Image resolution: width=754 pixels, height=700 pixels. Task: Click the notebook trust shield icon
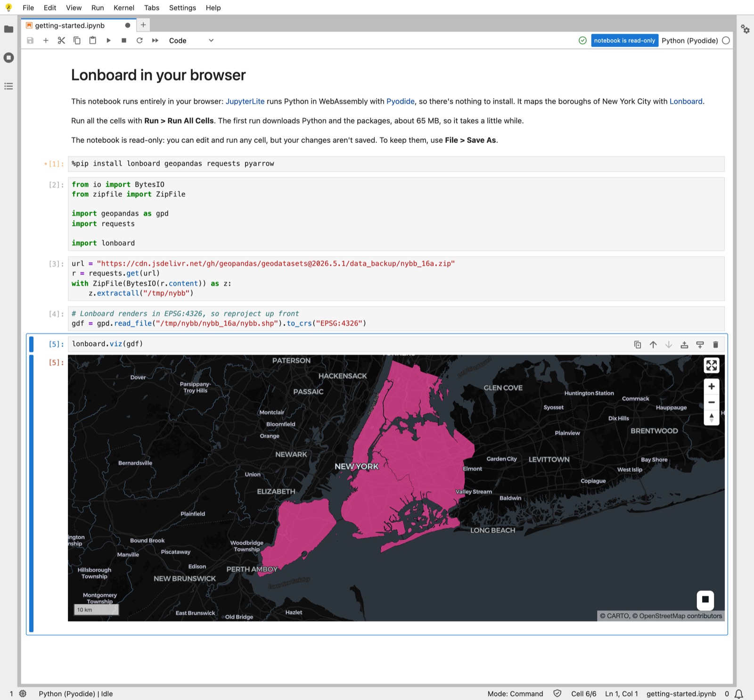pyautogui.click(x=557, y=693)
